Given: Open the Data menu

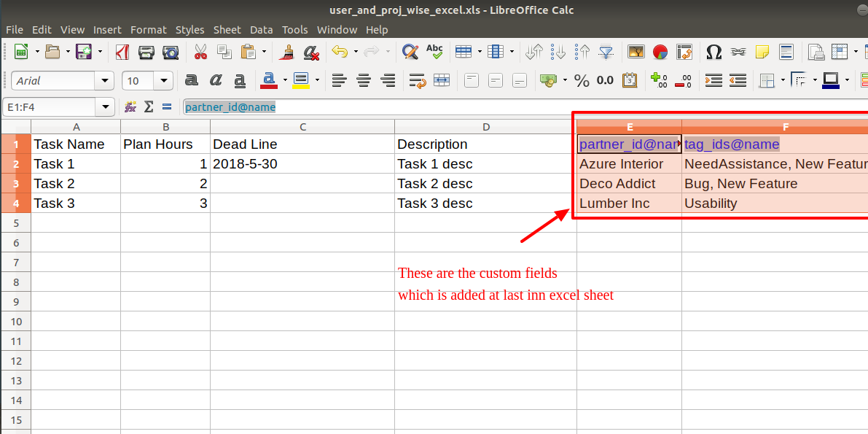Looking at the screenshot, I should point(262,30).
